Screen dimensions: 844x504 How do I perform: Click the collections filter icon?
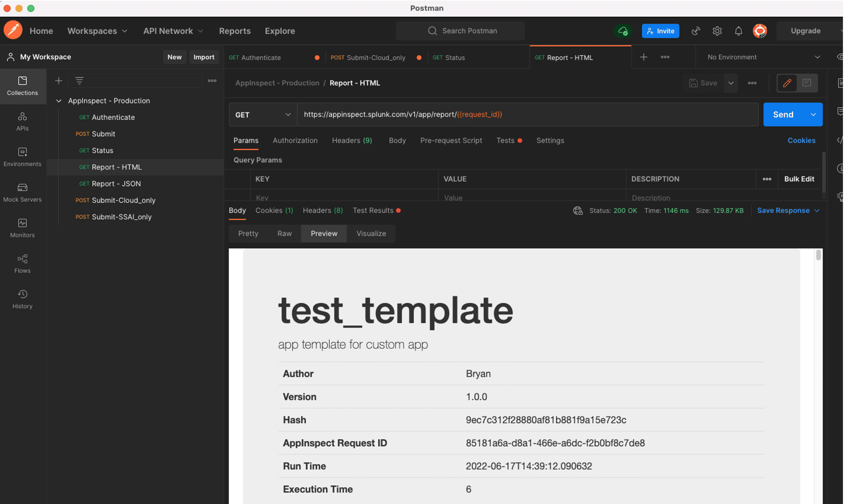pos(80,81)
